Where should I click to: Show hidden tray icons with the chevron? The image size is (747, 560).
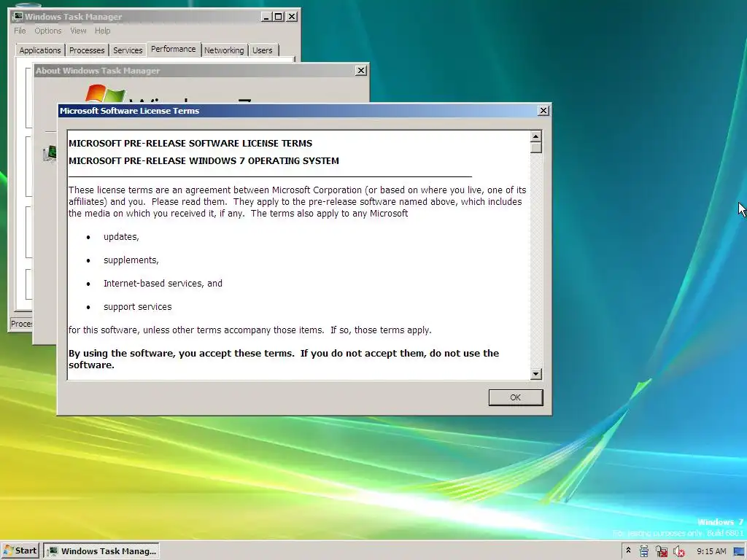tap(628, 551)
